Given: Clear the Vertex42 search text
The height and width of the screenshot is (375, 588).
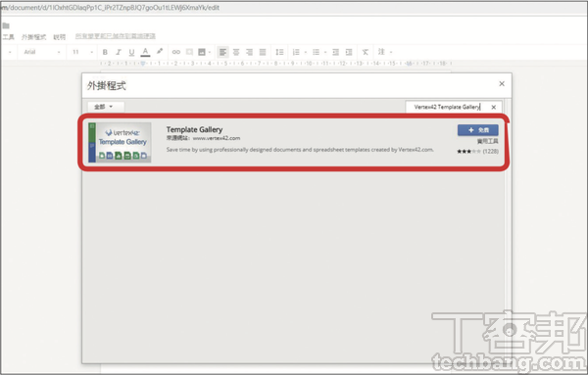Looking at the screenshot, I should (x=494, y=107).
